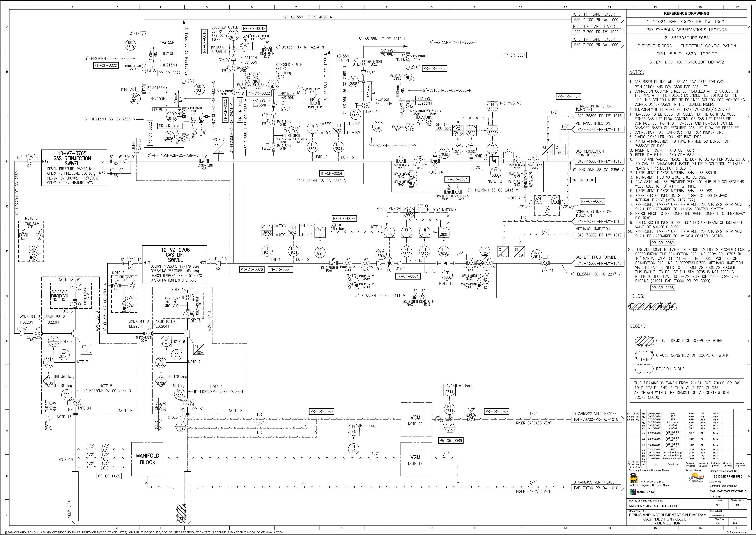This screenshot has height=535, width=756.
Task: Click the MANIFOLD BLOCK box
Action: (147, 459)
